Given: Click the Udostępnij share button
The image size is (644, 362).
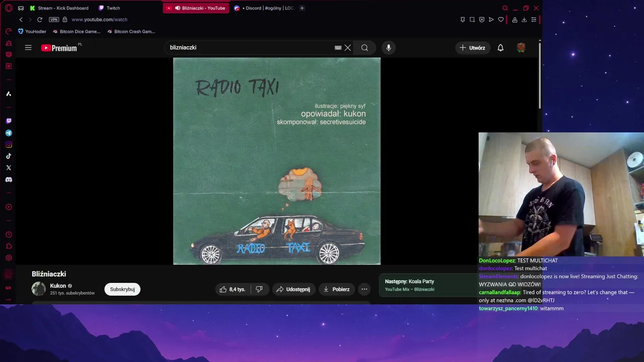Looking at the screenshot, I should point(294,289).
